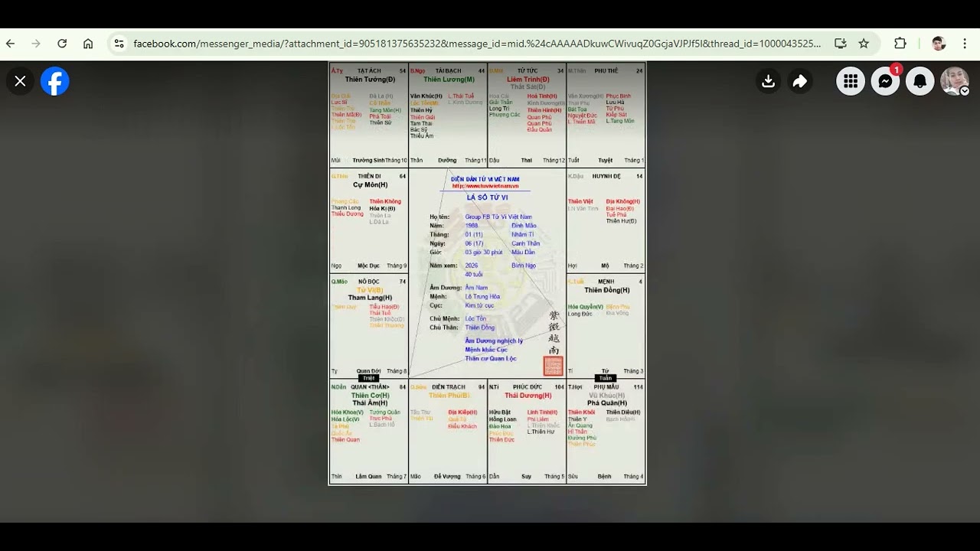Screen dimensions: 980x551
Task: Open the Facebook notifications bell
Action: pyautogui.click(x=920, y=81)
